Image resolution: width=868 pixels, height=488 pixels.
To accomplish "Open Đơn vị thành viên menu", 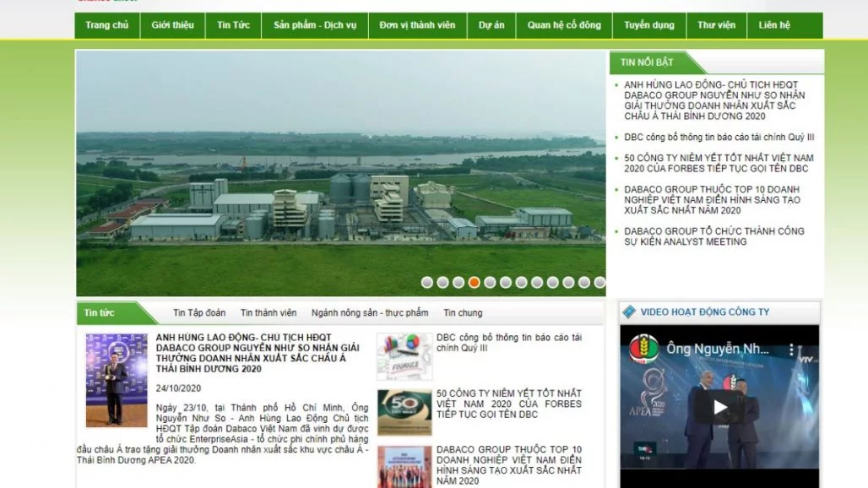I will point(417,25).
